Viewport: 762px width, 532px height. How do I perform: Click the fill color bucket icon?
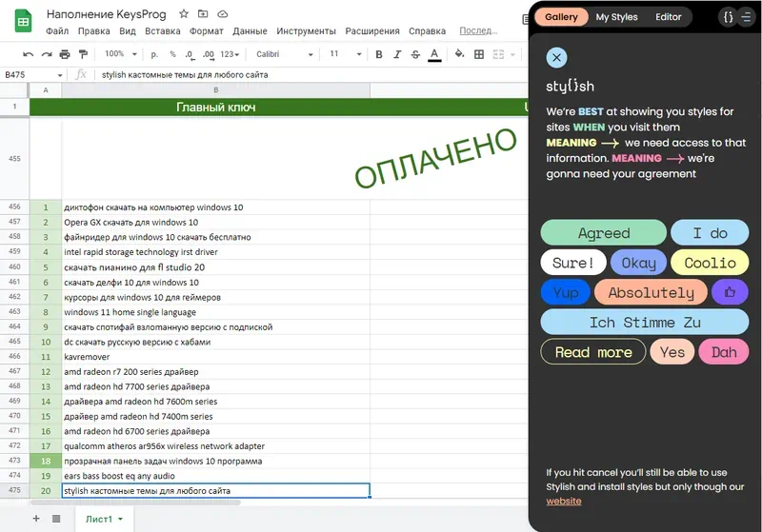(457, 54)
